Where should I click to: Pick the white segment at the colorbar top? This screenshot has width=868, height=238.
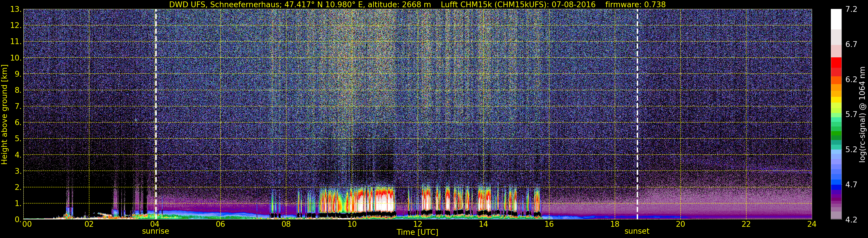836,19
